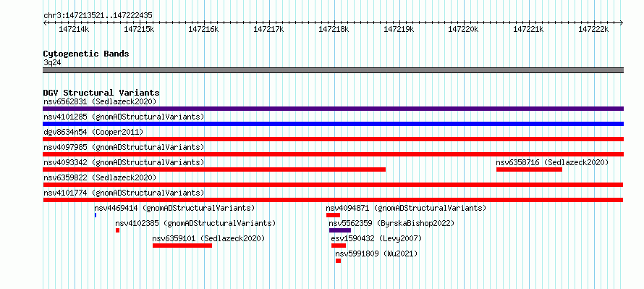Click the gray 3q24 cytogenetic band bar
644x289 pixels.
[x=333, y=70]
